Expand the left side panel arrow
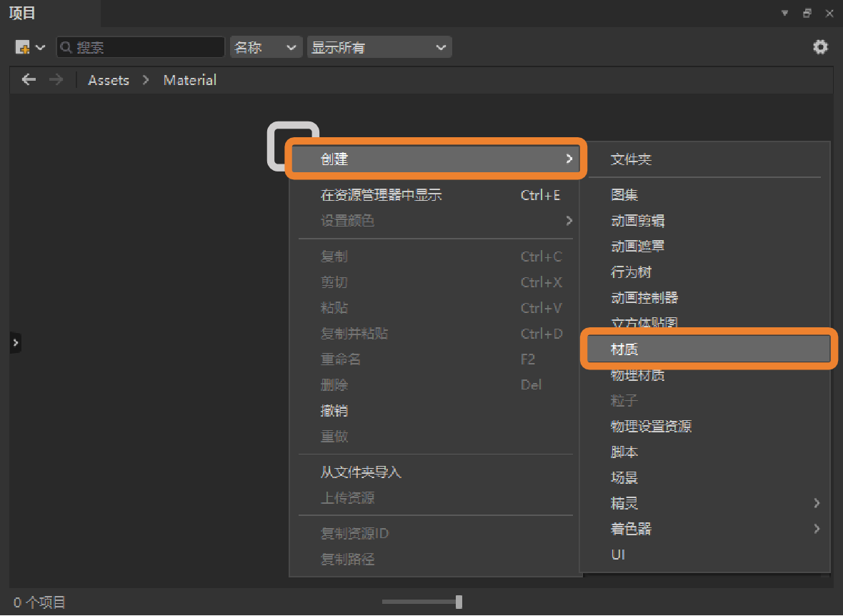 click(16, 343)
